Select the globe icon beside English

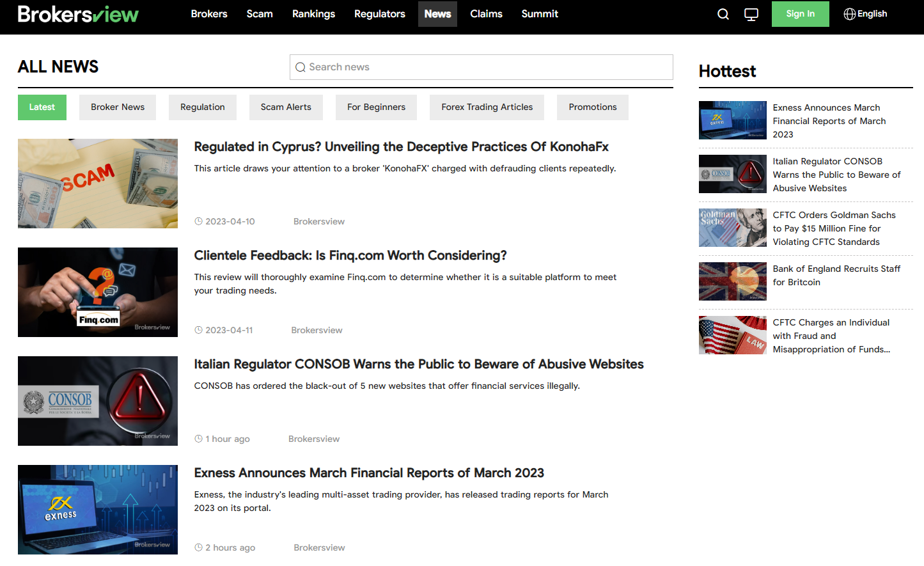click(x=849, y=13)
